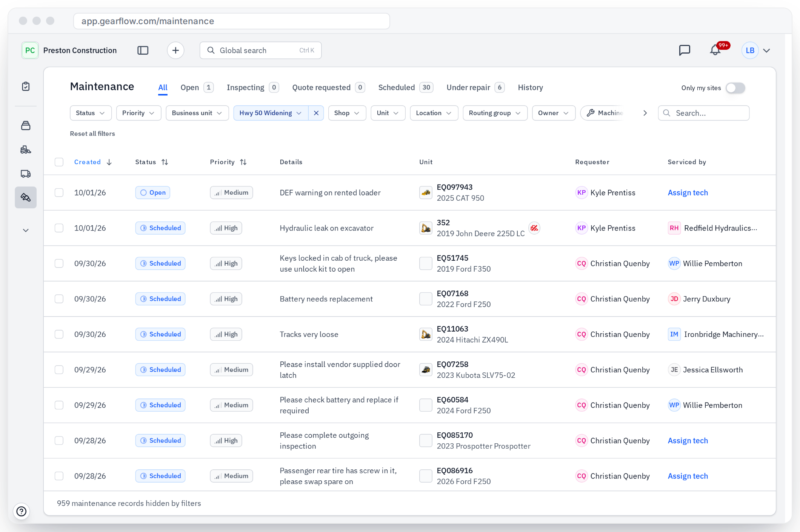Open the Priority filter dropdown
The height and width of the screenshot is (532, 800).
click(138, 113)
